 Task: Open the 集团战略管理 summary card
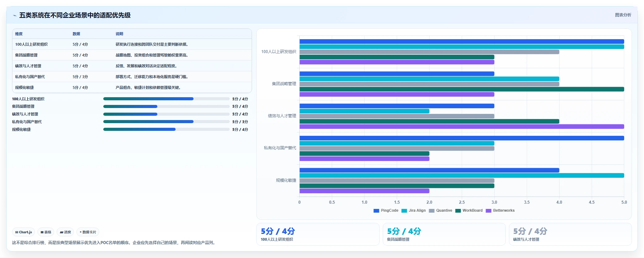tap(444, 234)
